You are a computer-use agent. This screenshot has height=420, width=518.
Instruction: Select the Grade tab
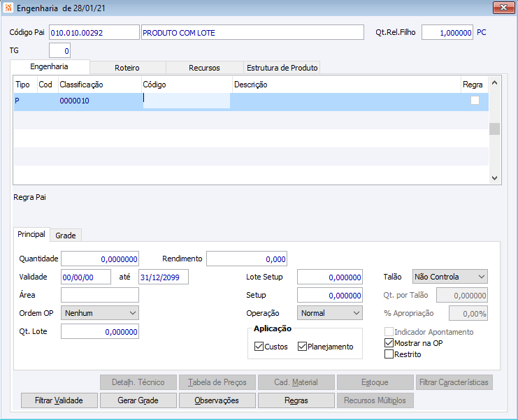pyautogui.click(x=65, y=236)
